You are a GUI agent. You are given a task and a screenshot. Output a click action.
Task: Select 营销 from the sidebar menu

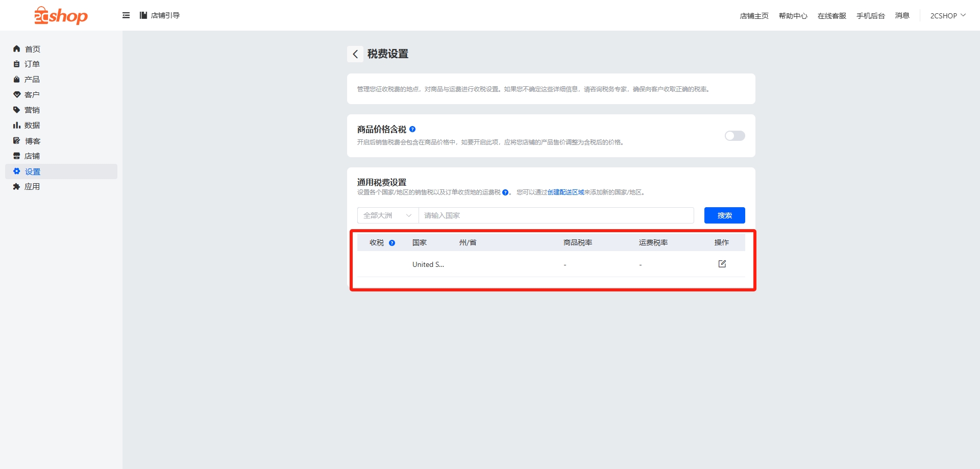tap(32, 110)
